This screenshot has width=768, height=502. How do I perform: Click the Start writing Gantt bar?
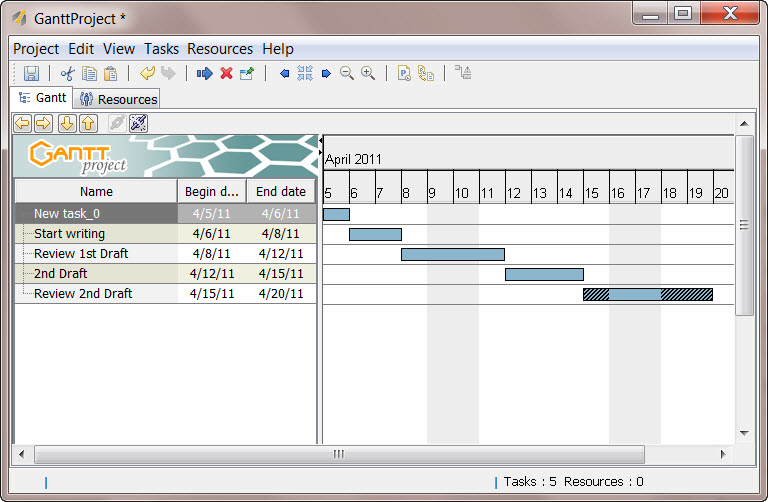(375, 234)
